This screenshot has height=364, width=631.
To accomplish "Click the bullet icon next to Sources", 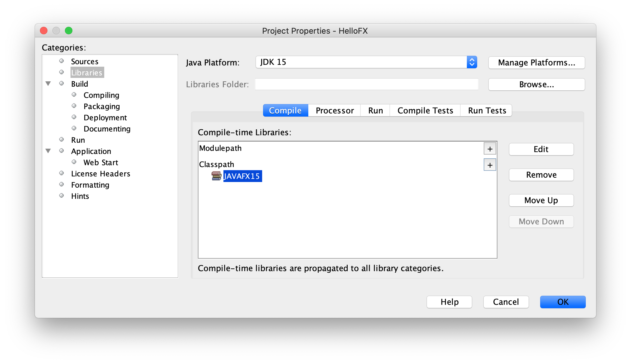I will pos(61,61).
